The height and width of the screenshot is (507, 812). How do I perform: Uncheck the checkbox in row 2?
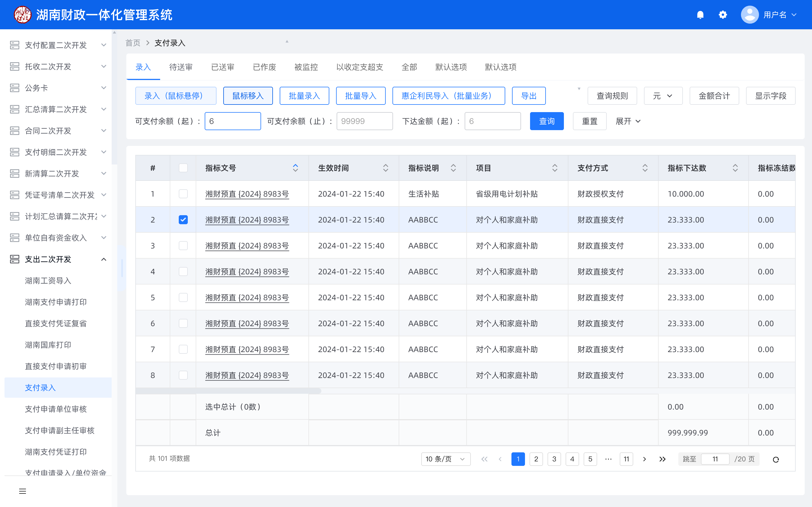(183, 220)
